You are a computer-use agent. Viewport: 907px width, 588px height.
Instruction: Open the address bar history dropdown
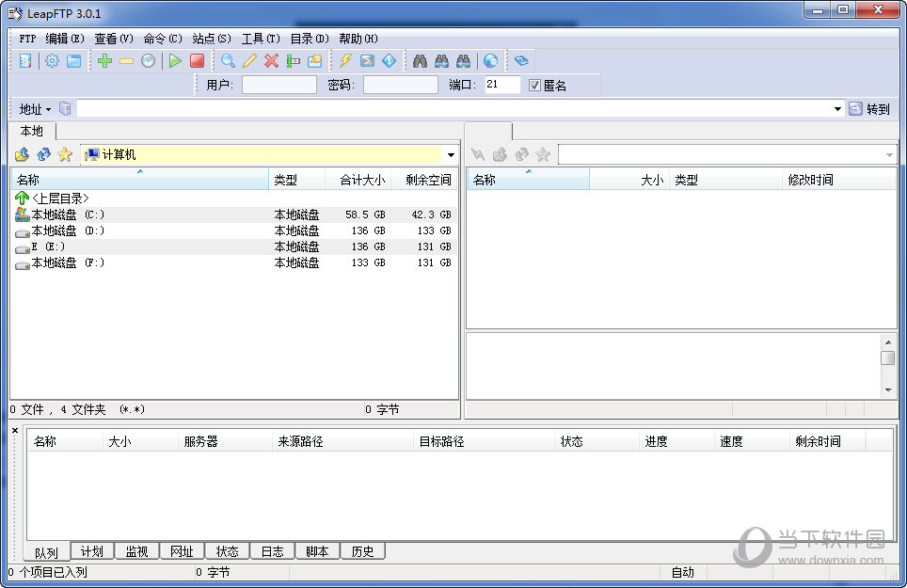pos(837,109)
